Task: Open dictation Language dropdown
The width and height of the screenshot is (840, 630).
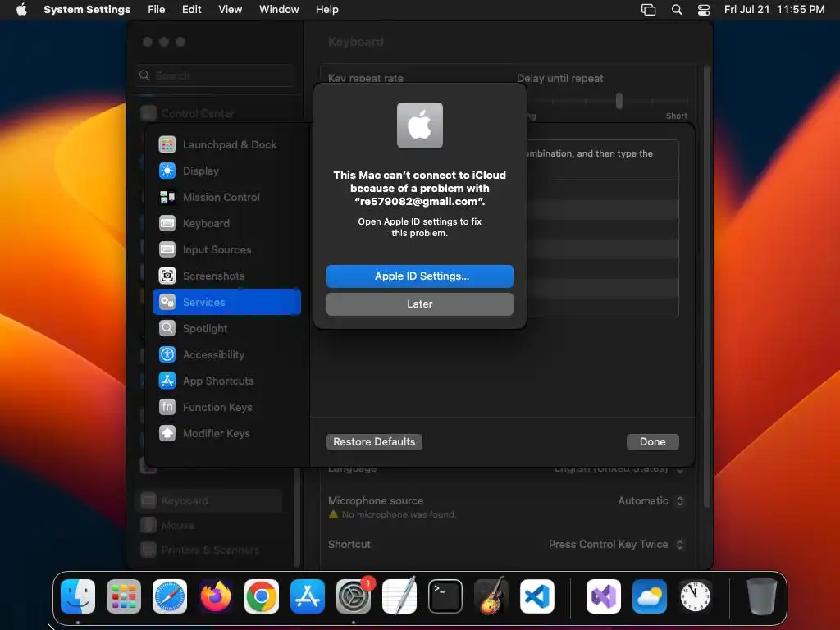Action: click(x=619, y=468)
